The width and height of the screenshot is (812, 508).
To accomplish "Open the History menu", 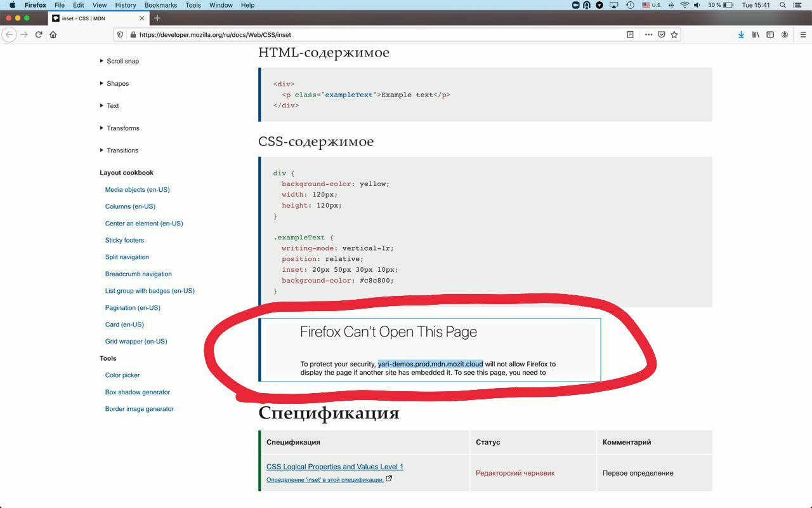I will (x=126, y=5).
